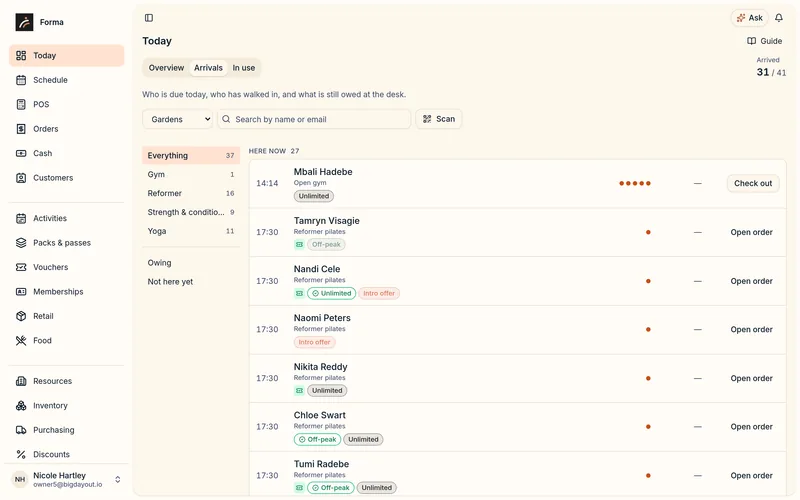Switch to the In use tab

pyautogui.click(x=243, y=68)
